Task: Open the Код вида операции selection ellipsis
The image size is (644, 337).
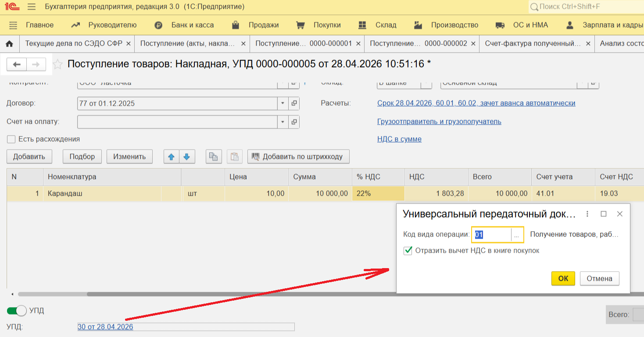Action: tap(517, 235)
